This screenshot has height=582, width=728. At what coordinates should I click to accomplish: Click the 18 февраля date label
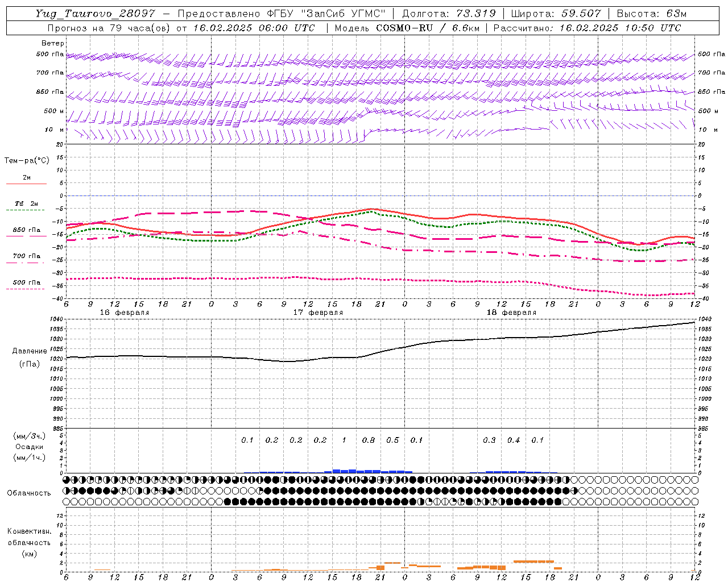(511, 313)
